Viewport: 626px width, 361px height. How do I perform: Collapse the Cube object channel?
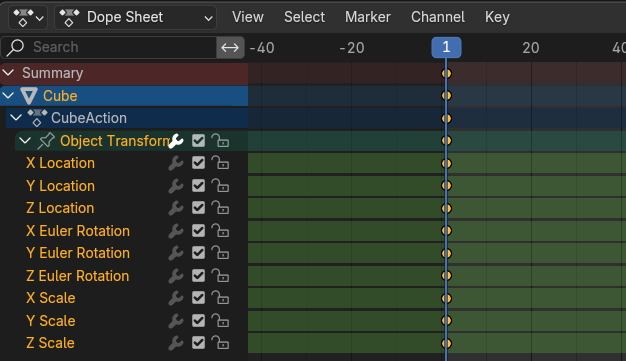click(x=8, y=95)
